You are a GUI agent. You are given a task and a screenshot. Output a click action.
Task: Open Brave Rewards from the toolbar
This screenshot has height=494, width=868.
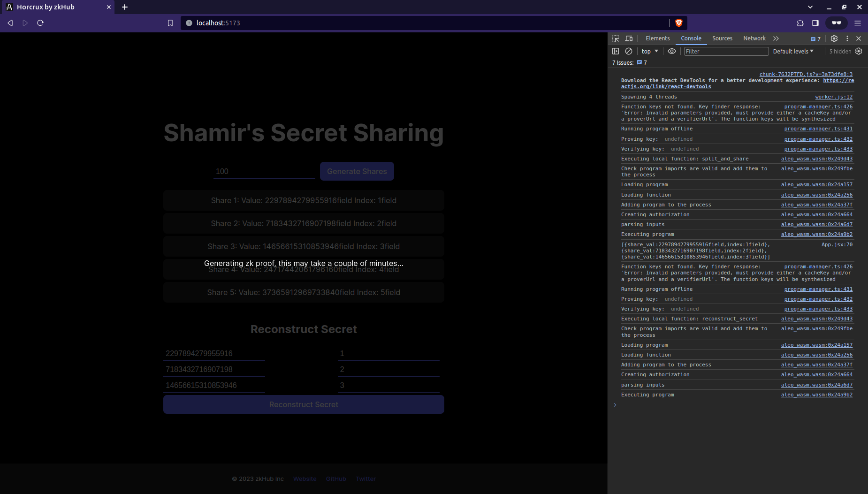point(836,23)
